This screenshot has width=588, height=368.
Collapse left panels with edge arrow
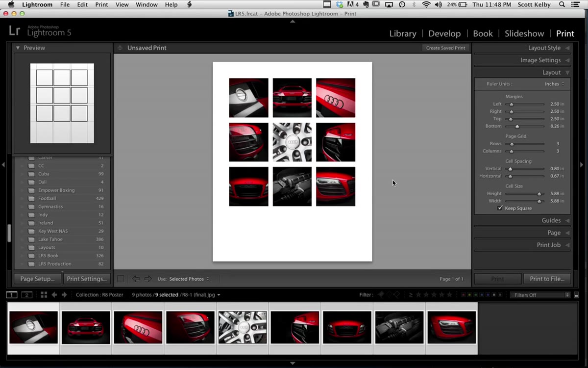coord(3,165)
